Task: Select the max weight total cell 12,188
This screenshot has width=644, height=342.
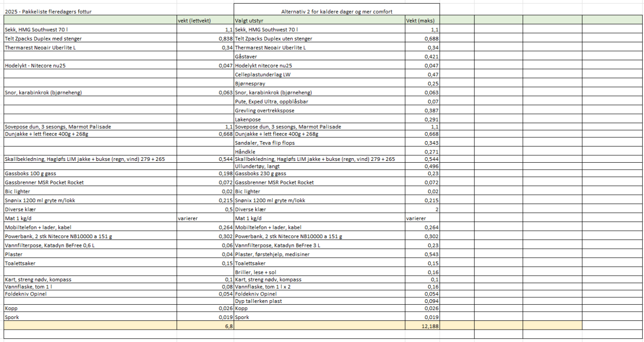Action: pyautogui.click(x=422, y=325)
